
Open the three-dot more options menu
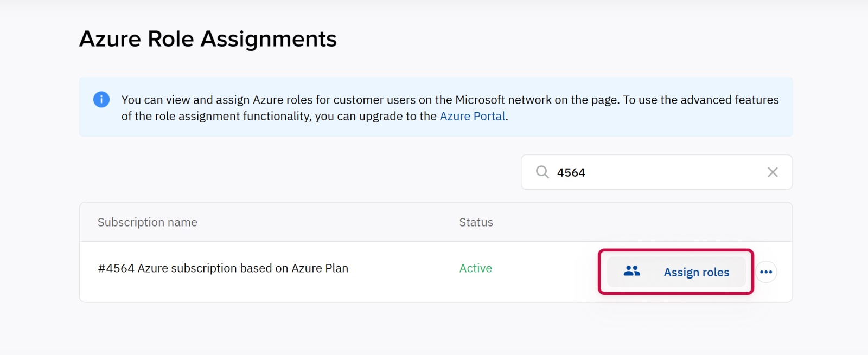[766, 272]
